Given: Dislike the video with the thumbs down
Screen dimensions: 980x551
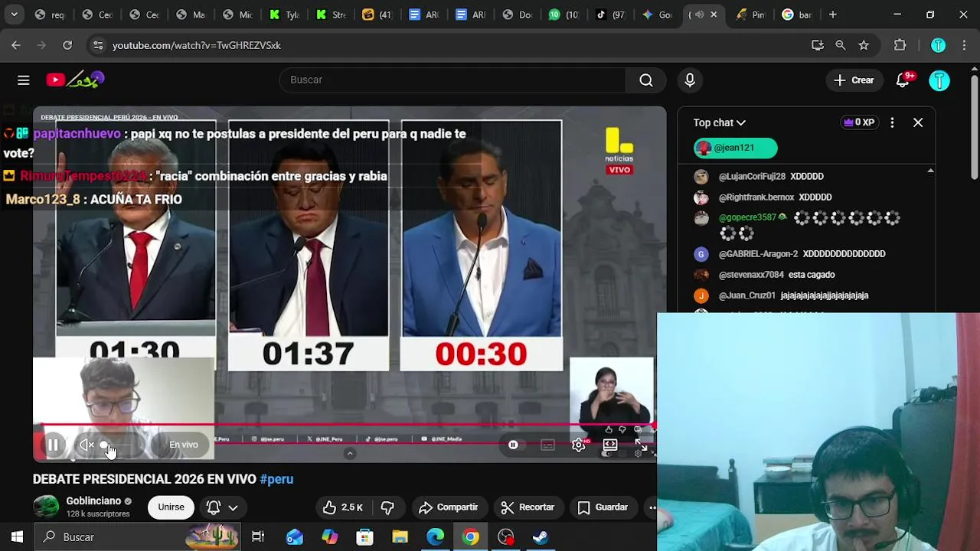Looking at the screenshot, I should pyautogui.click(x=387, y=507).
